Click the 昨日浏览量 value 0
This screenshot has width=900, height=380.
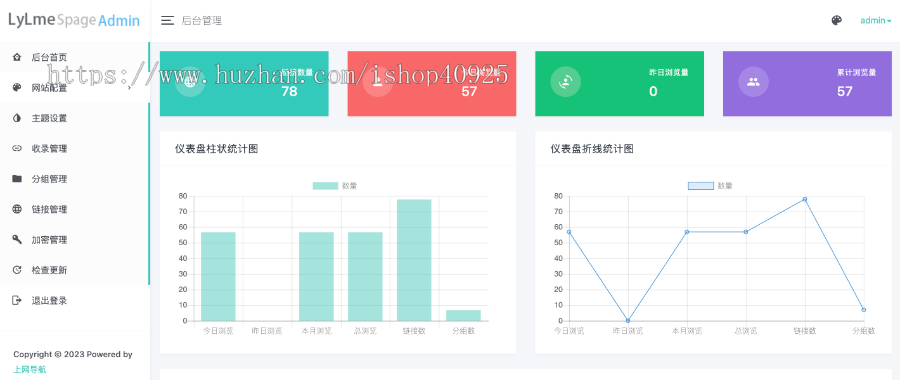[x=653, y=91]
